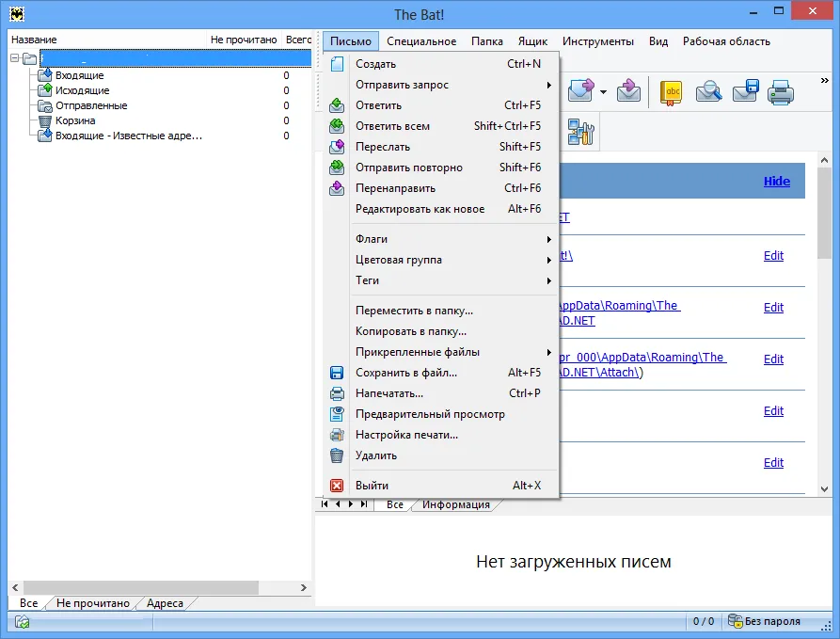The image size is (840, 639).
Task: Switch to the Не прочитано folder tab
Action: (93, 603)
